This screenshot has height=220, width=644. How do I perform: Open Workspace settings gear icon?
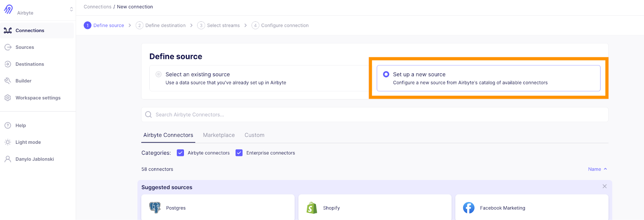point(8,98)
